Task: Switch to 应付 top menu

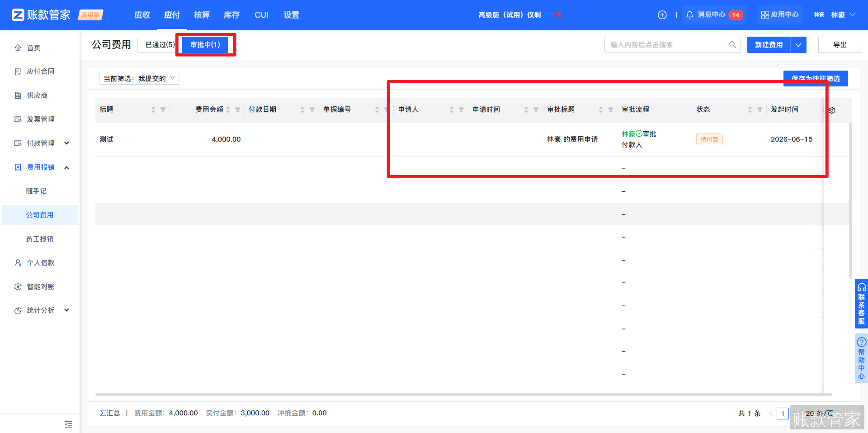Action: click(172, 15)
